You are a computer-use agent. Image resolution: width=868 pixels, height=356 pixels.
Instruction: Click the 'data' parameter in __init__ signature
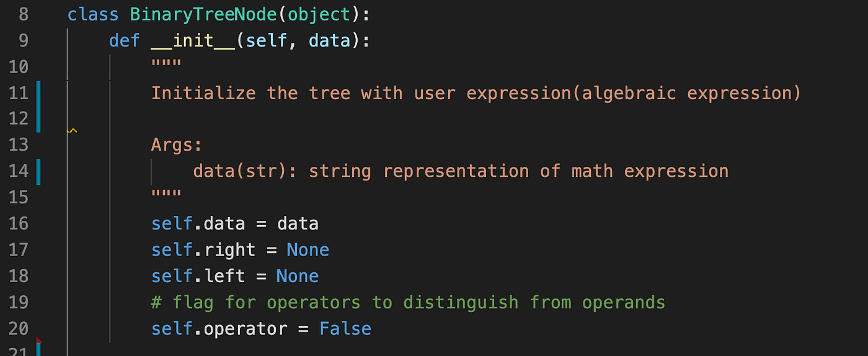[329, 41]
